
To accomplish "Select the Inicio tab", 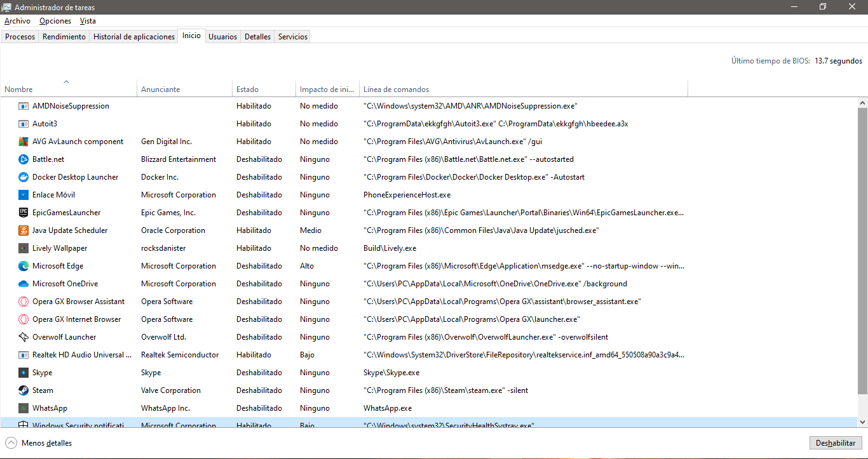I will pos(191,36).
